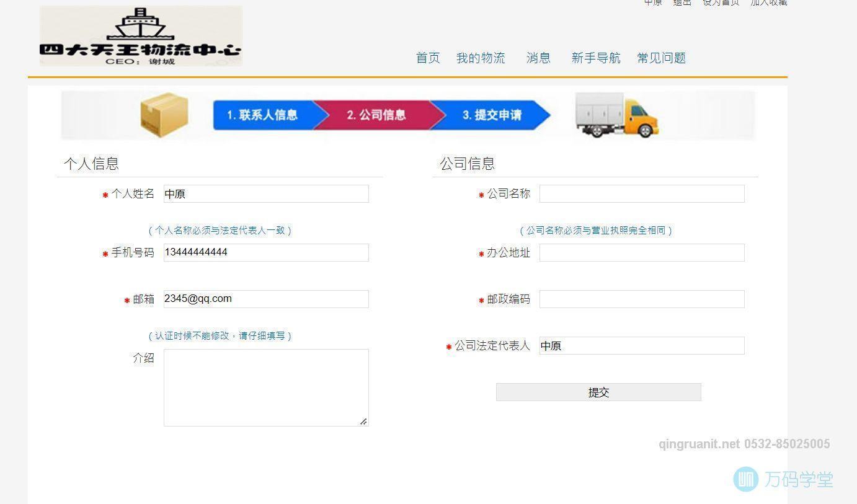The width and height of the screenshot is (857, 504).
Task: Switch to 我的物流 tab
Action: 481,58
